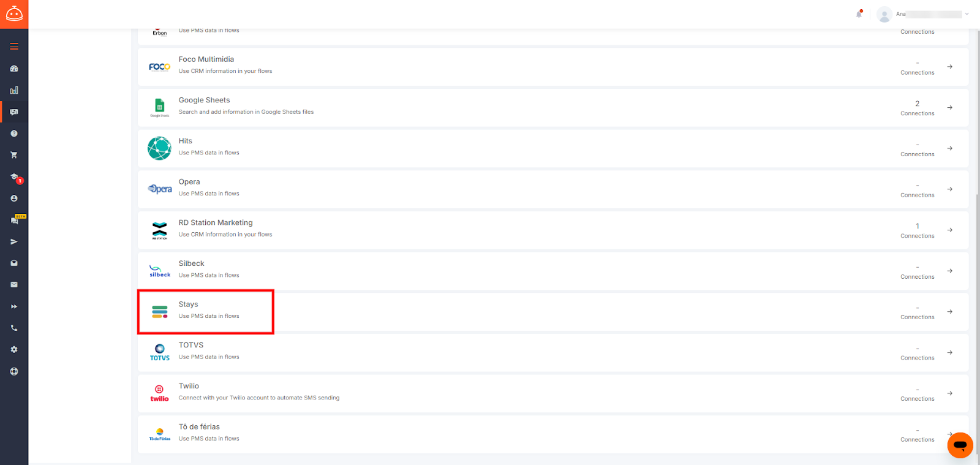Open the lifebuoy support icon in sidebar
Screen dimensions: 980x465
(x=14, y=371)
